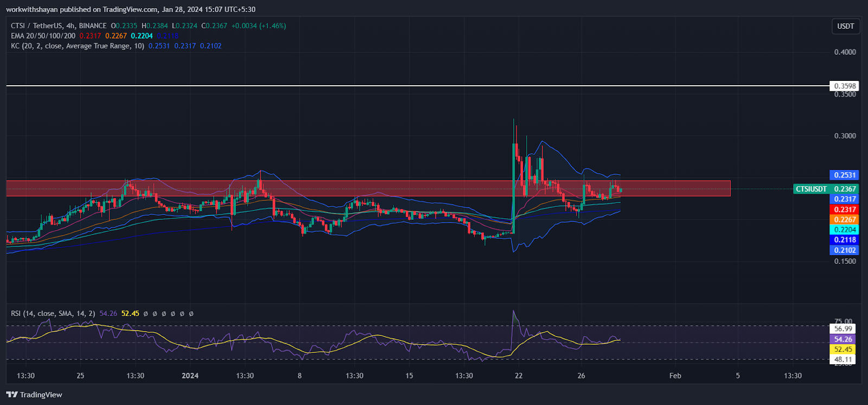Click the cyan 0.2204 EMA price label
Screen dimensions: 868x405
click(845, 230)
